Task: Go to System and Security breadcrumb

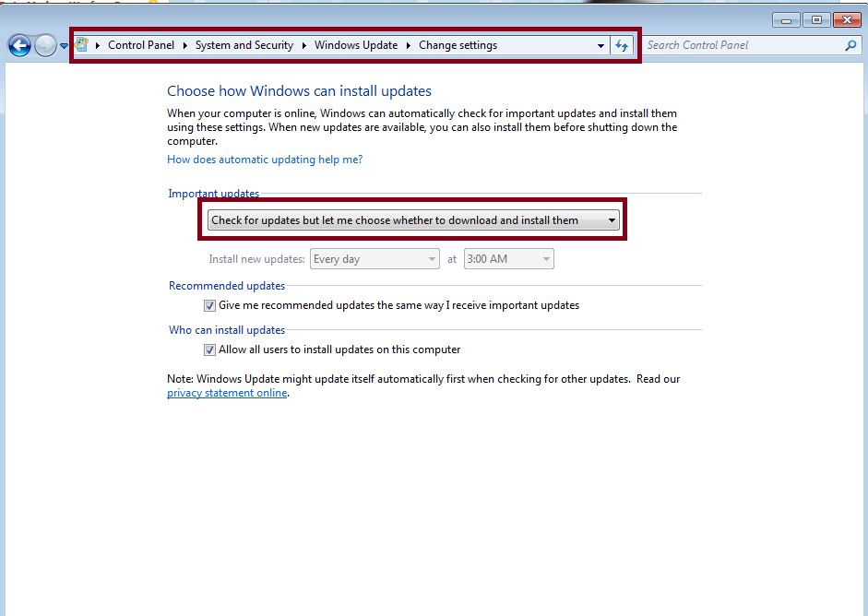Action: (x=244, y=45)
